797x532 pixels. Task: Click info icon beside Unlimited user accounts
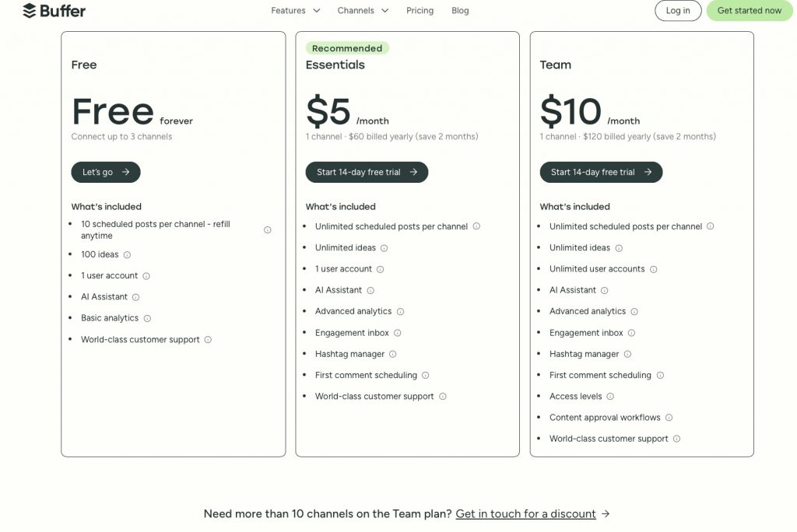click(653, 269)
